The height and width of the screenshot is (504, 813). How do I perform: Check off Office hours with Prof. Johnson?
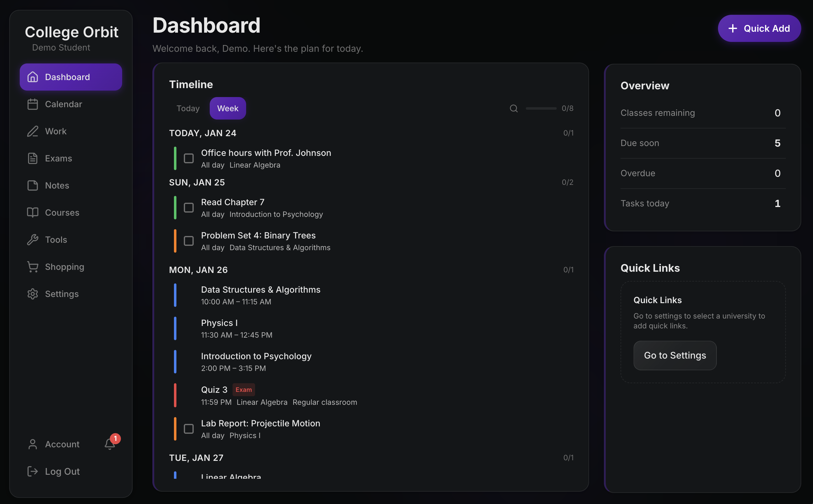point(188,158)
